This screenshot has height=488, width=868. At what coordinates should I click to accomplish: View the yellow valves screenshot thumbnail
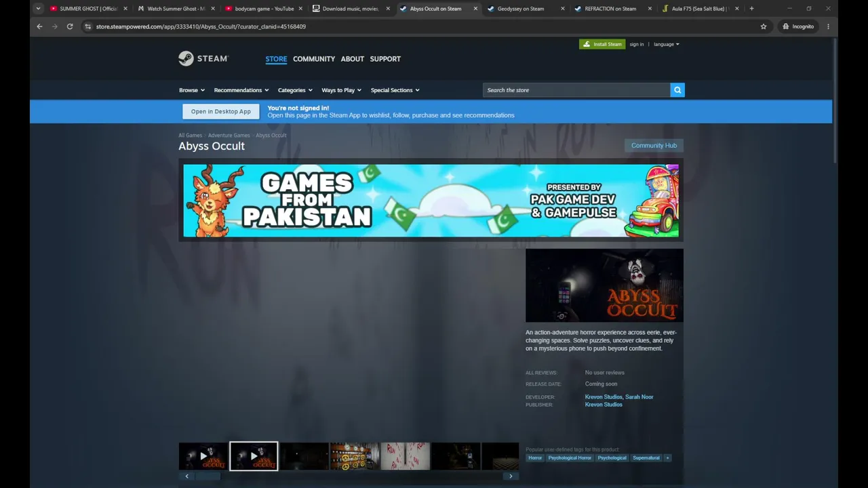coord(355,456)
